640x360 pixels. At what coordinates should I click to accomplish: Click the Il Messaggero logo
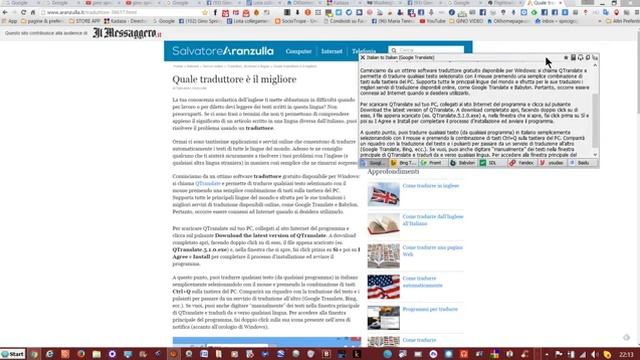(x=127, y=33)
